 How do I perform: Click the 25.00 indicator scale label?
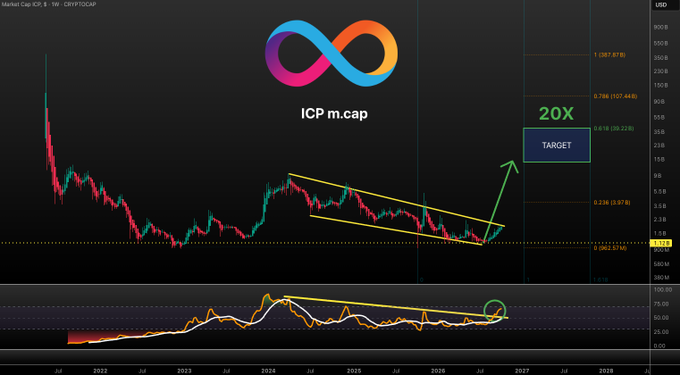pos(660,332)
